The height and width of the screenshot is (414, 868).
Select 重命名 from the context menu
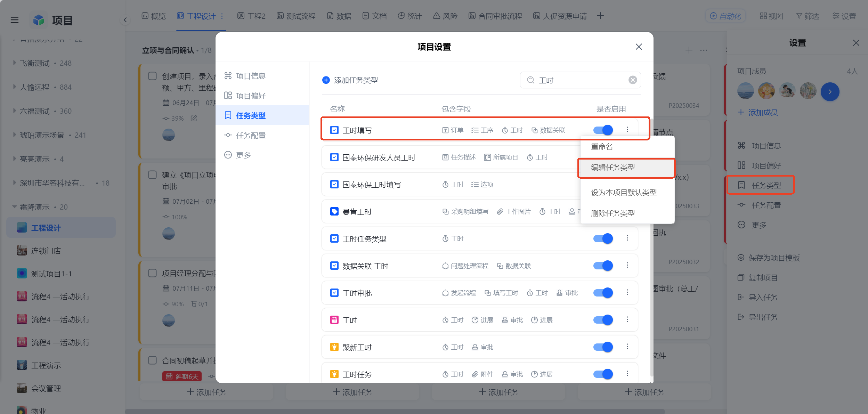(627, 147)
